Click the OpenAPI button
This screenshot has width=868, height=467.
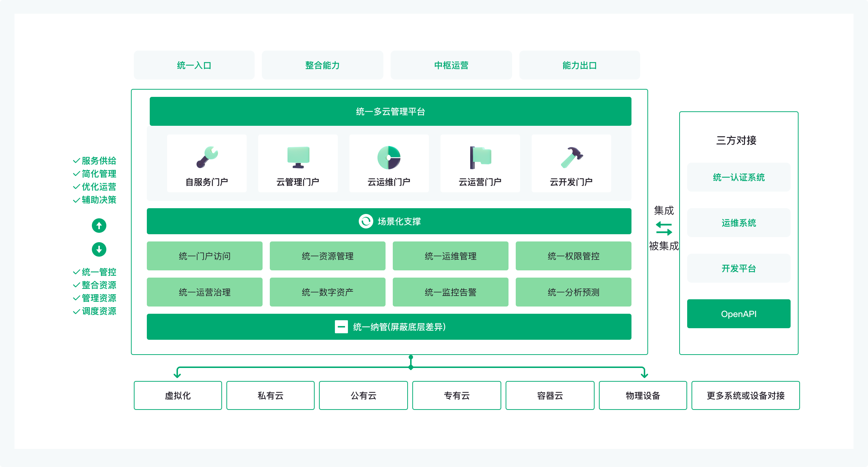pos(739,314)
